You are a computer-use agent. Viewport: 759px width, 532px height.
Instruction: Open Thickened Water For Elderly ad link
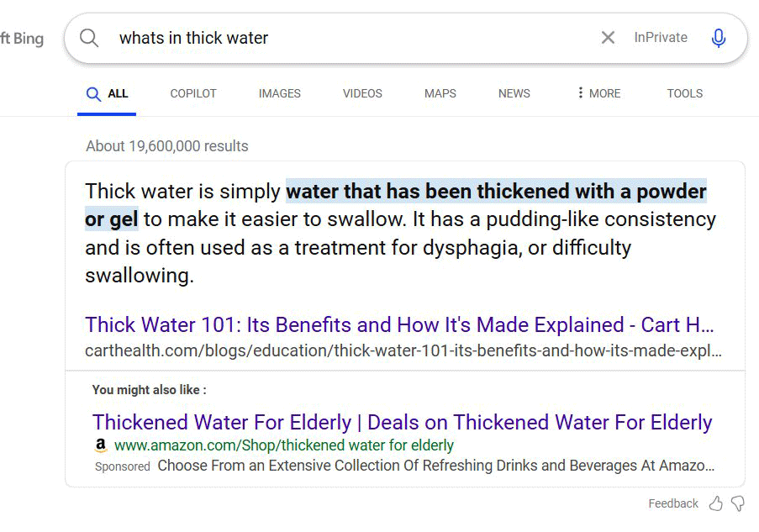tap(403, 422)
